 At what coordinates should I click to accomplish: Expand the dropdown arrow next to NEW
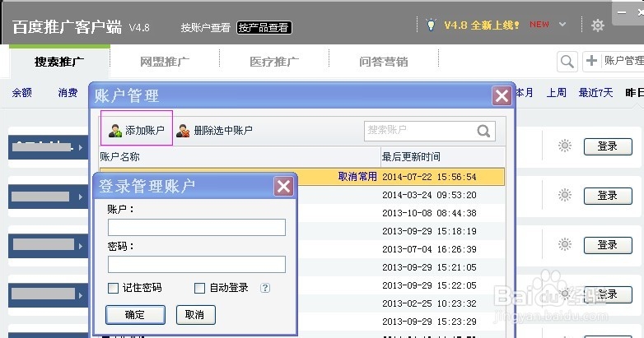pyautogui.click(x=562, y=24)
